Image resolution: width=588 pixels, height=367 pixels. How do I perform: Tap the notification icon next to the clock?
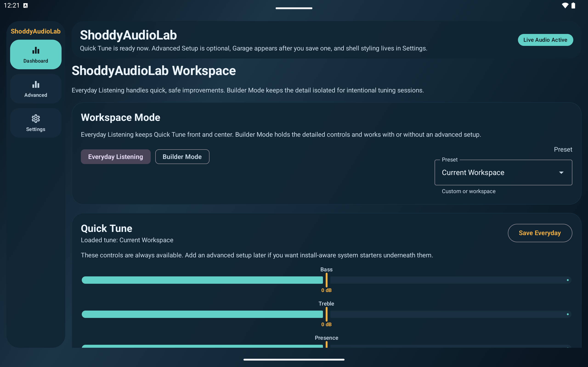pyautogui.click(x=25, y=5)
